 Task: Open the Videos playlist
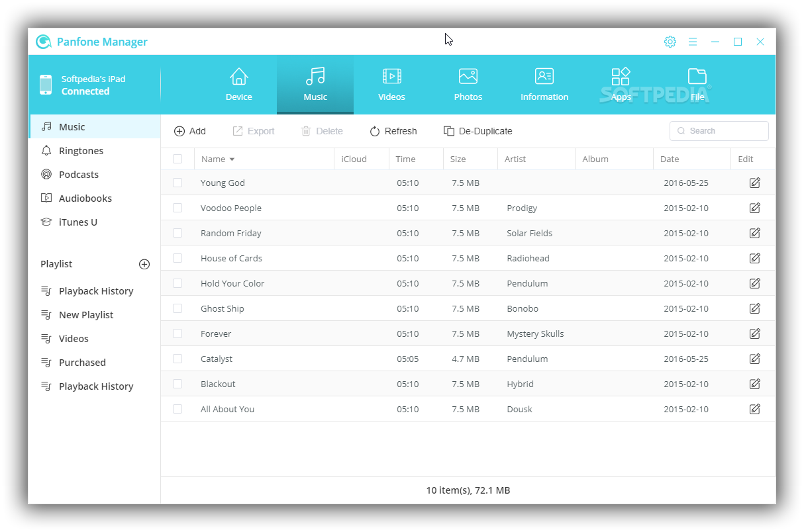click(x=95, y=339)
